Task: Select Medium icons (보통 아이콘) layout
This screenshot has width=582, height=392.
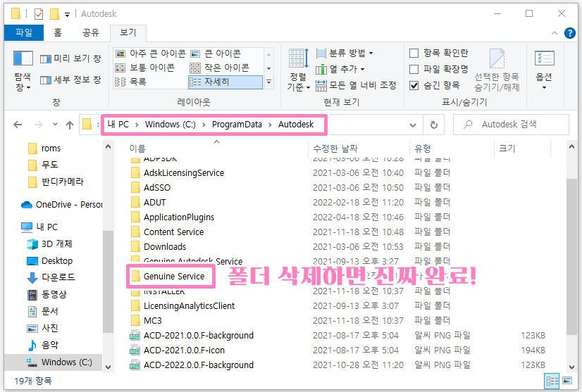Action: (145, 68)
